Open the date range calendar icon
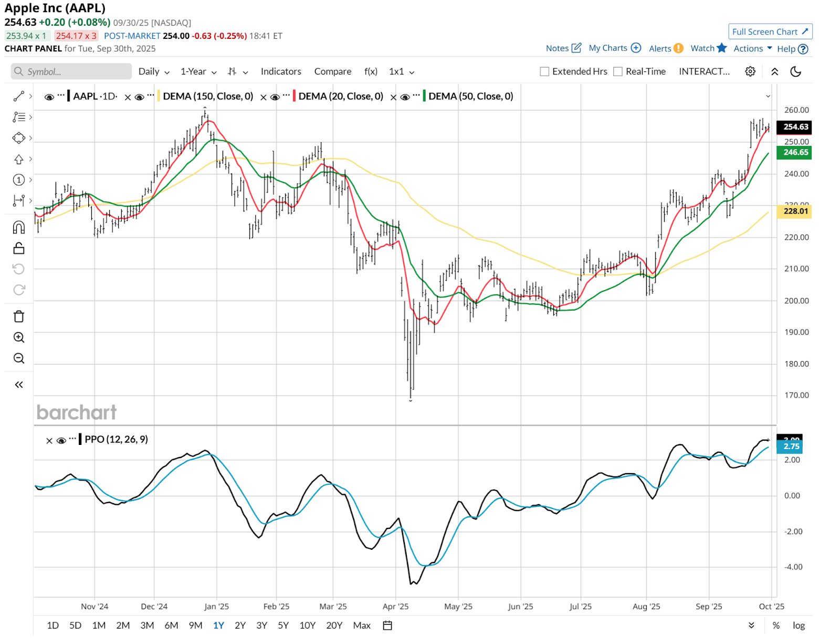Image resolution: width=840 pixels, height=638 pixels. [x=387, y=625]
